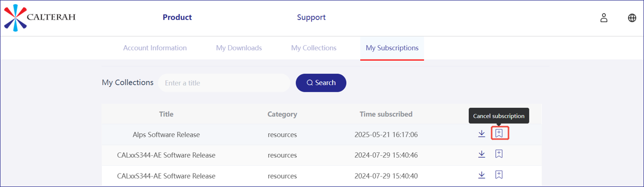Click the globe language icon
This screenshot has width=644, height=187.
pos(632,18)
